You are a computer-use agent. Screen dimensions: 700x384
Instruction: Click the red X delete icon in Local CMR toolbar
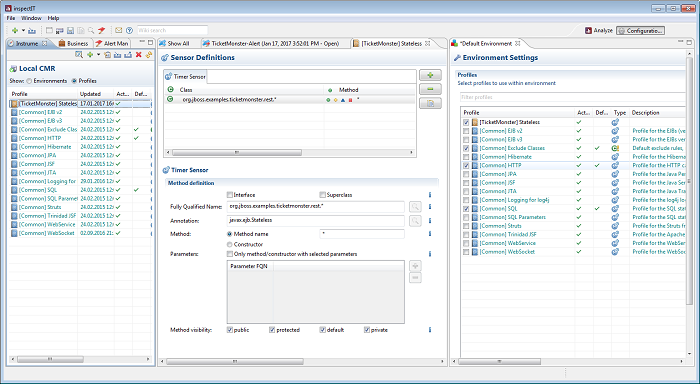click(x=138, y=54)
